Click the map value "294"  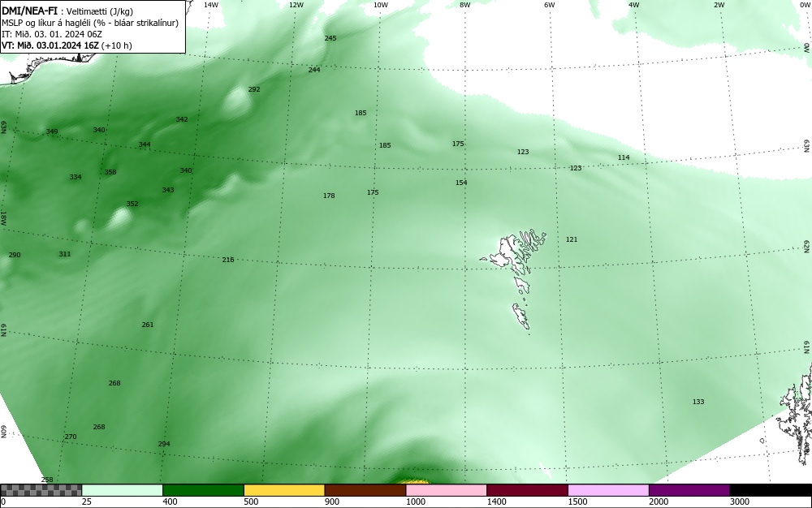click(x=164, y=444)
